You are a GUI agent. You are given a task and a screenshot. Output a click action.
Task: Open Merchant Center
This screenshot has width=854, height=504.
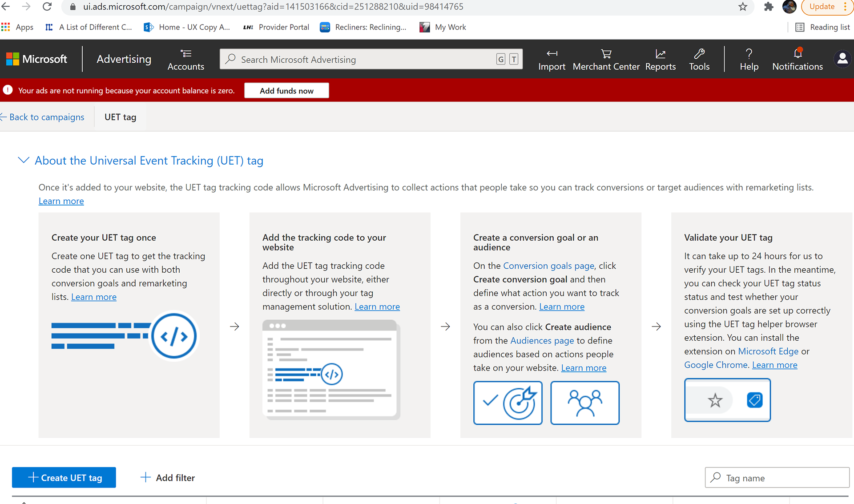[x=606, y=60]
